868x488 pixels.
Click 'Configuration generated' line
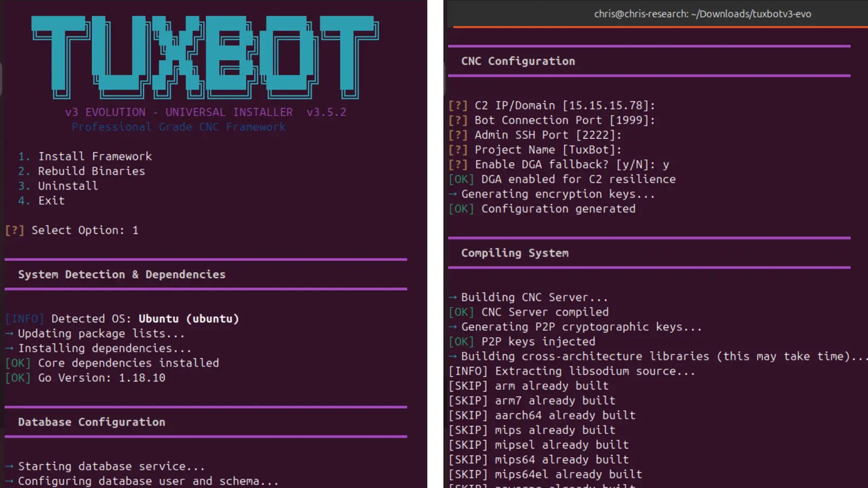pos(542,209)
